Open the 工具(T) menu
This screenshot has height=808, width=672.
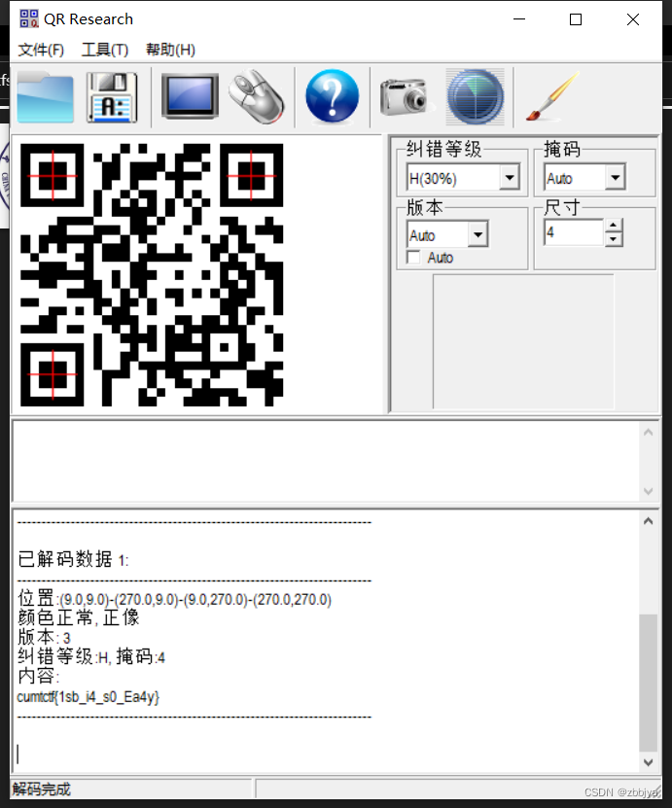[105, 50]
